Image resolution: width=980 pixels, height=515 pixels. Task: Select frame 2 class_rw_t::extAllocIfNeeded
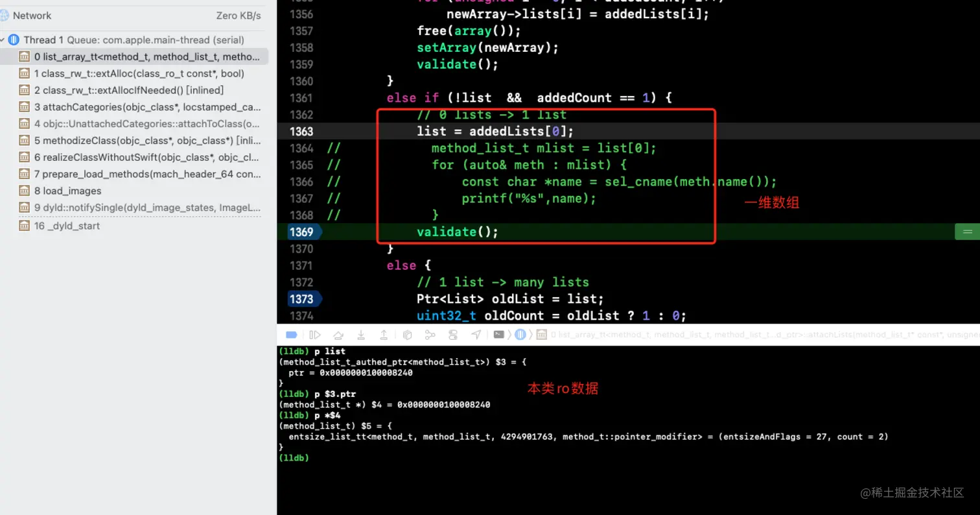(x=134, y=90)
